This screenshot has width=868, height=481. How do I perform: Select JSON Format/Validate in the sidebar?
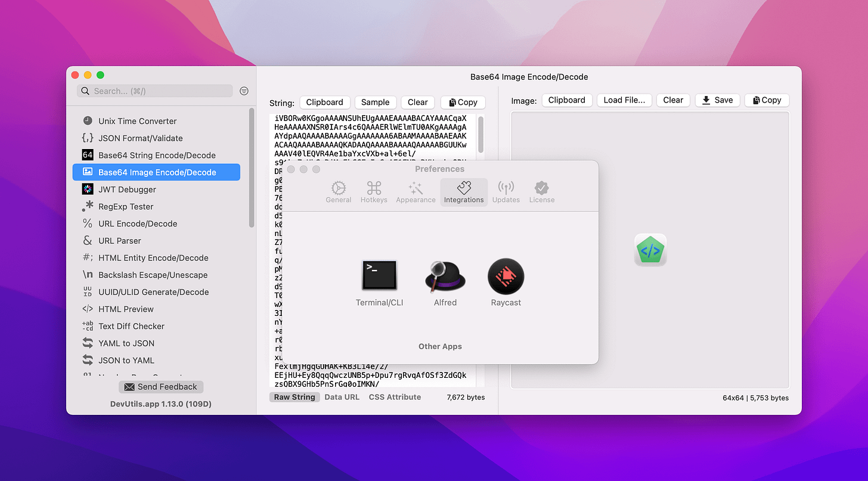156,138
